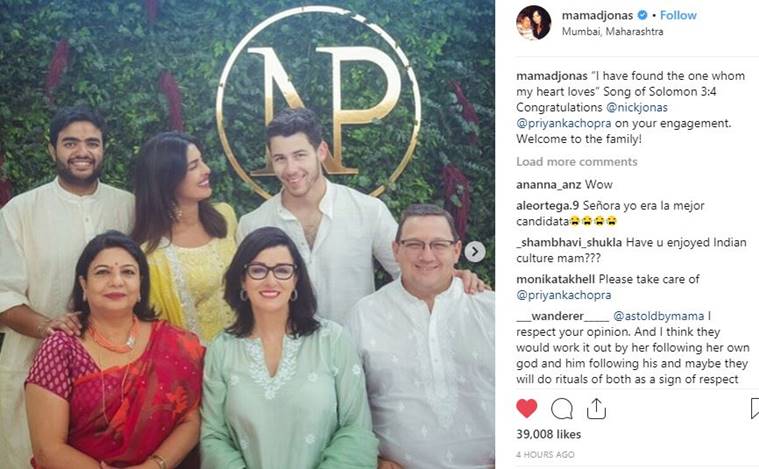The height and width of the screenshot is (469, 759).
Task: Open _shambhavi_shukla commenter profile
Action: tap(569, 242)
